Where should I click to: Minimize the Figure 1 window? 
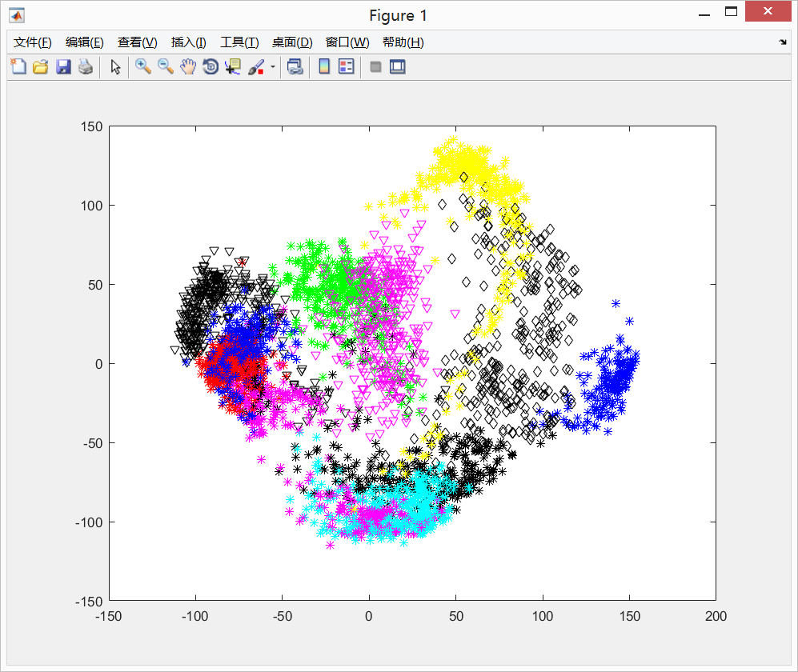click(x=704, y=15)
